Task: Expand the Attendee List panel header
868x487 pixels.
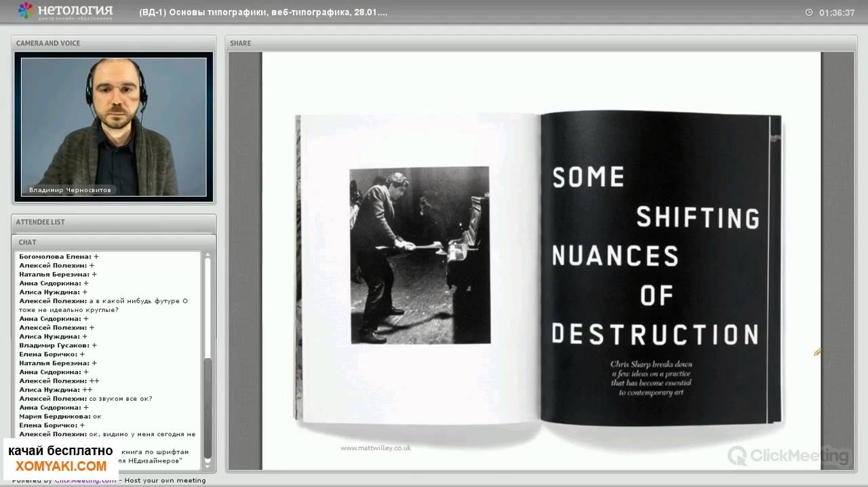Action: pyautogui.click(x=113, y=222)
